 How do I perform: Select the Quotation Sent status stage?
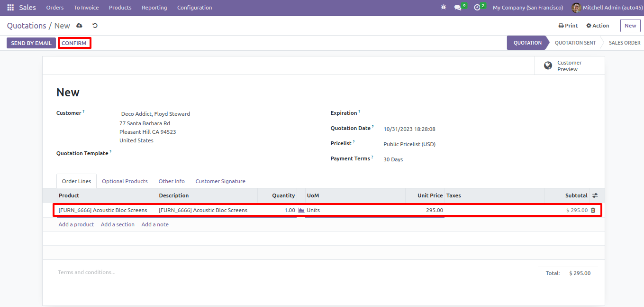click(x=575, y=43)
